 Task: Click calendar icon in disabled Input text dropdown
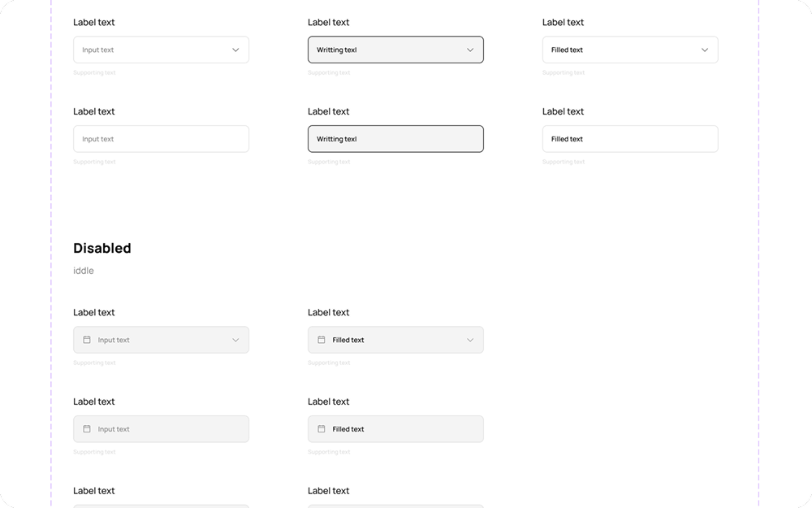[x=87, y=340]
